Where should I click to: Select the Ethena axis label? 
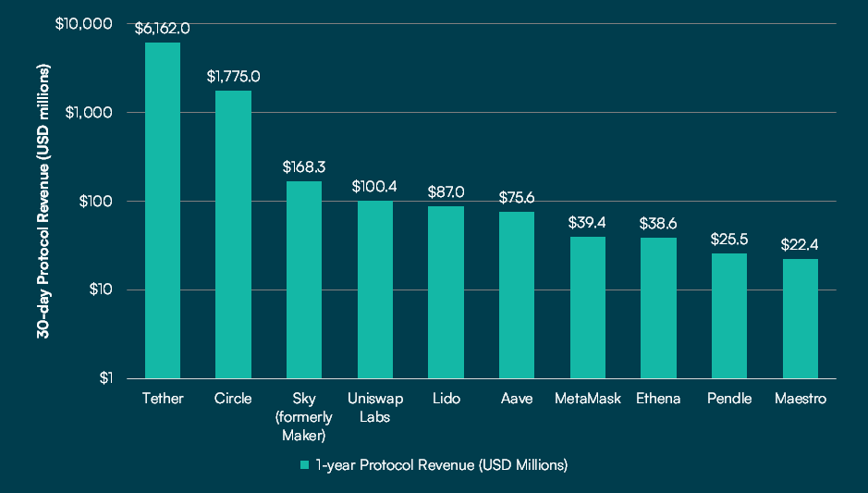pyautogui.click(x=658, y=399)
